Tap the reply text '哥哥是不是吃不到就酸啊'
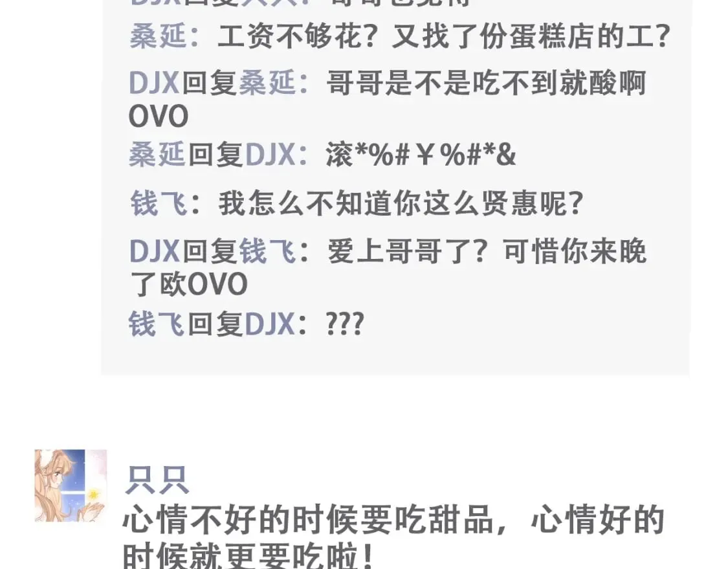The height and width of the screenshot is (569, 728). [487, 84]
